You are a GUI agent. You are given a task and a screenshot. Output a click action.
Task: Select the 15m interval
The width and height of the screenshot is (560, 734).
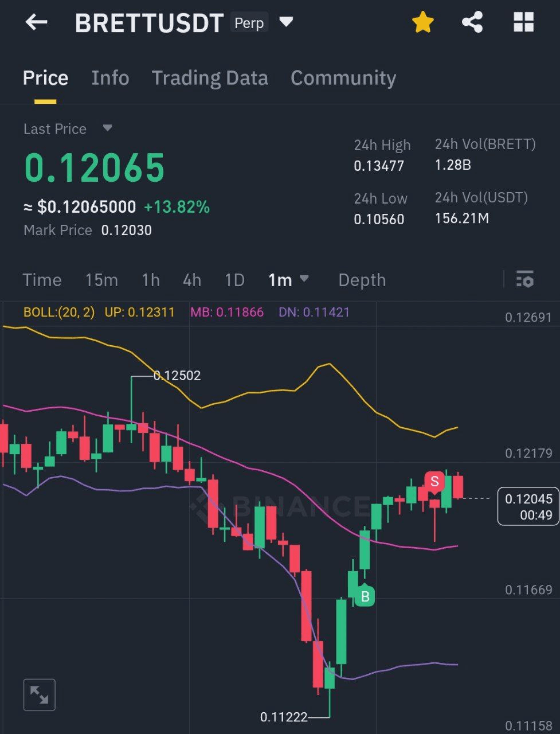101,280
